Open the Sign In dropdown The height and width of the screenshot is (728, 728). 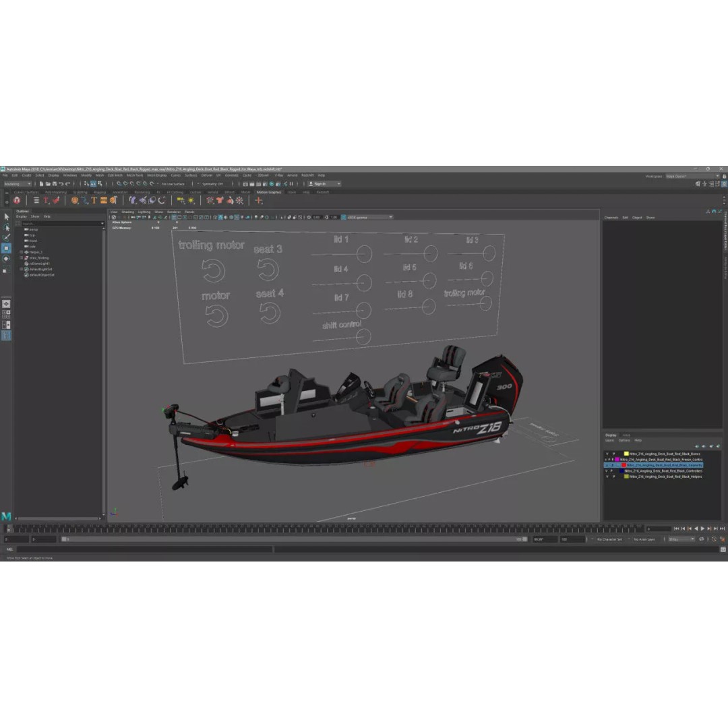[x=324, y=184]
